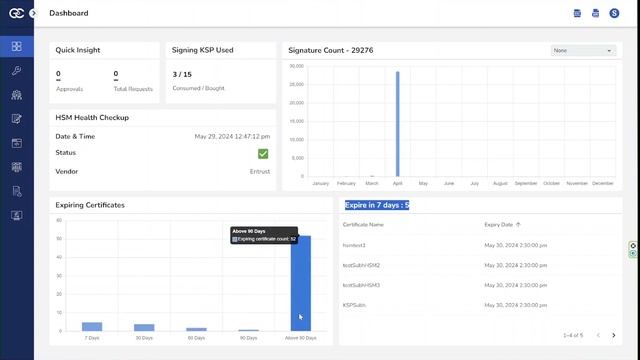Click the company logo in sidebar top
This screenshot has height=360, width=640.
click(x=16, y=13)
